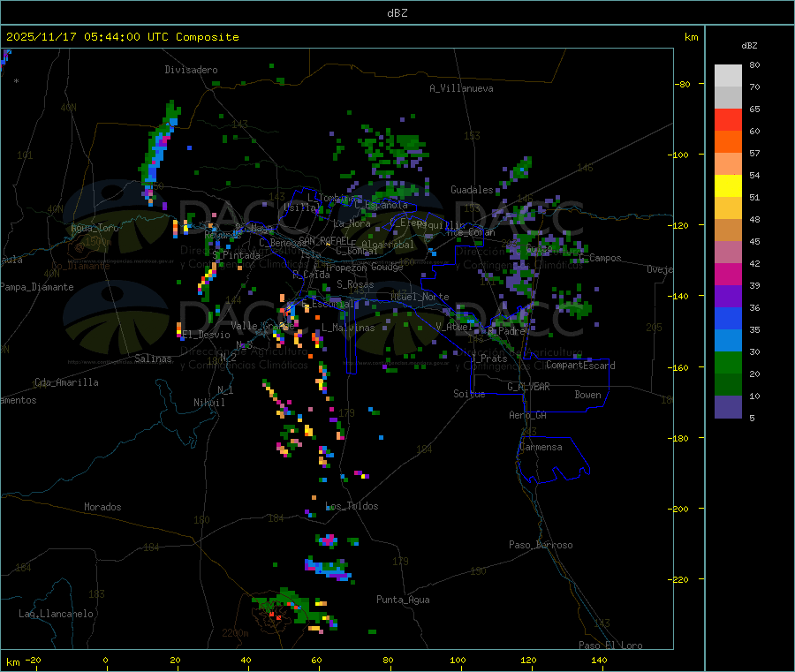Click the Atuel_Norte map label

[420, 297]
